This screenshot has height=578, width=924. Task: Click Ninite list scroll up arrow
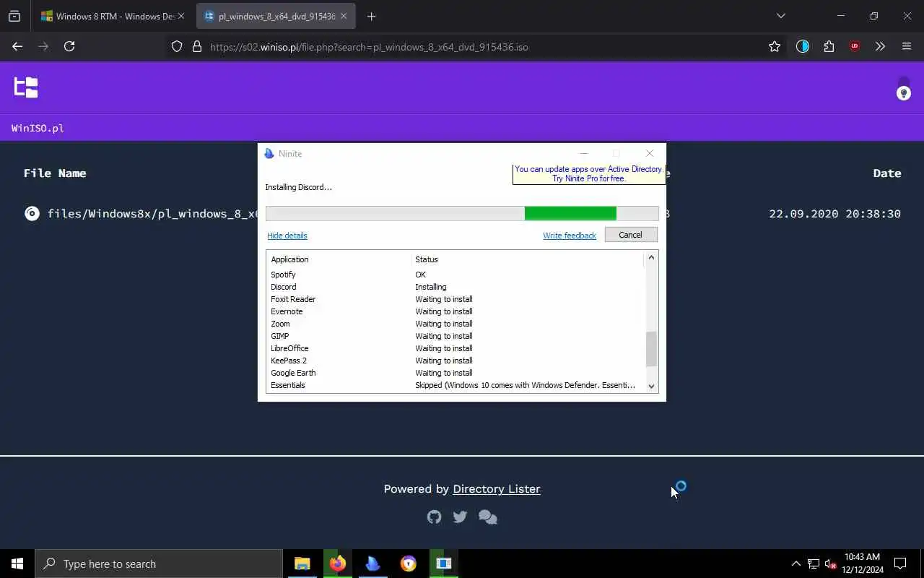coord(651,258)
